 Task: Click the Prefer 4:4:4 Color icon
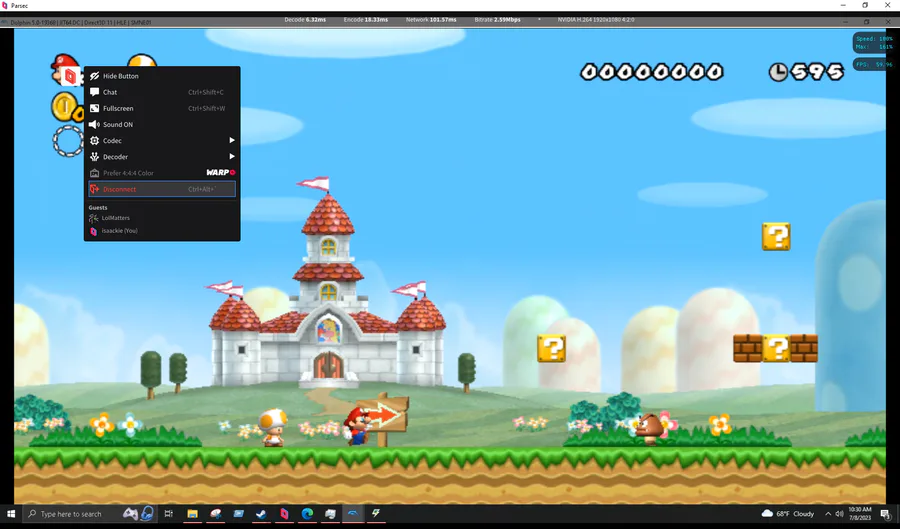(x=95, y=173)
